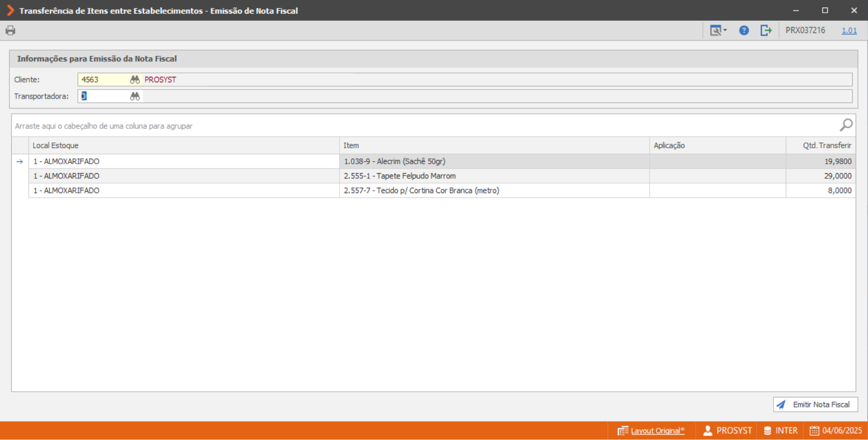This screenshot has width=868, height=440.
Task: Open the Layout Original link
Action: coord(657,431)
